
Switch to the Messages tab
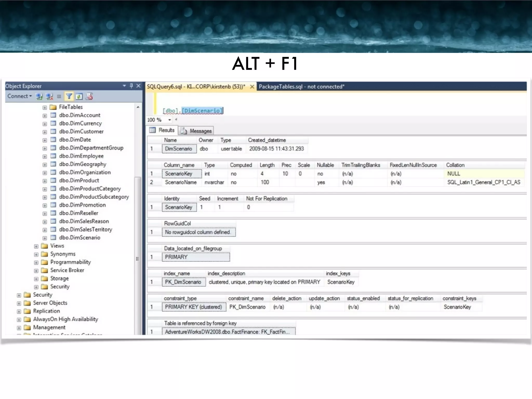[196, 131]
